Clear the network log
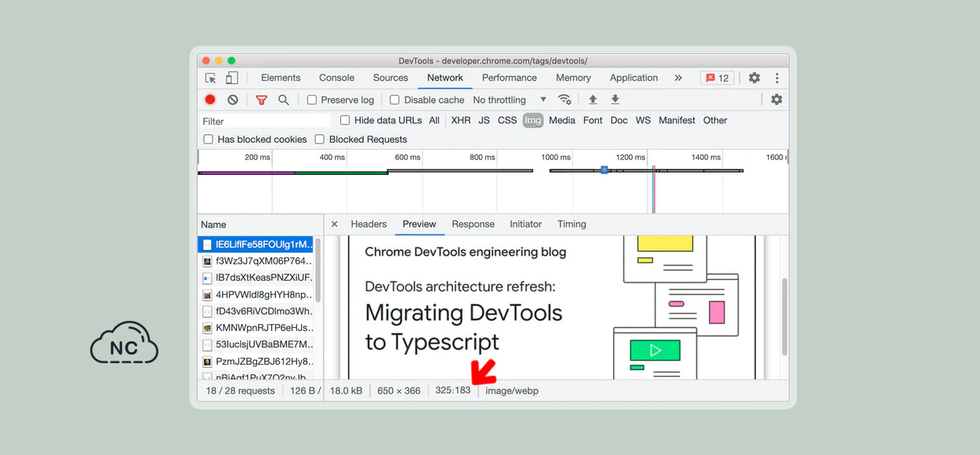This screenshot has height=455, width=980. tap(233, 100)
